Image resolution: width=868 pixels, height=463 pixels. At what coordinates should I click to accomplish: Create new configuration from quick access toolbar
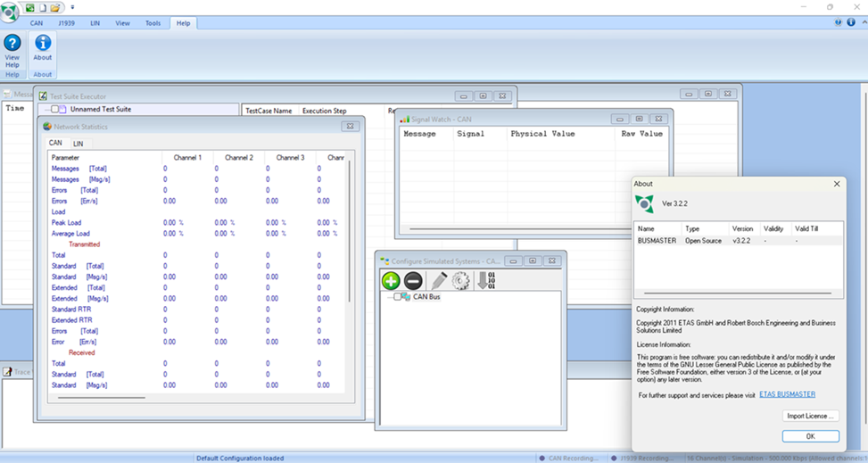click(x=43, y=8)
